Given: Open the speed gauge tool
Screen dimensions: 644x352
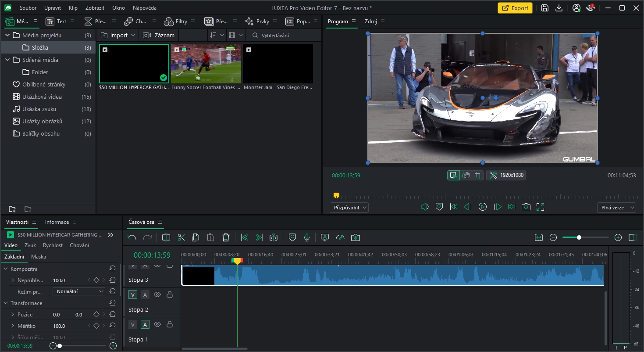Looking at the screenshot, I should 340,237.
